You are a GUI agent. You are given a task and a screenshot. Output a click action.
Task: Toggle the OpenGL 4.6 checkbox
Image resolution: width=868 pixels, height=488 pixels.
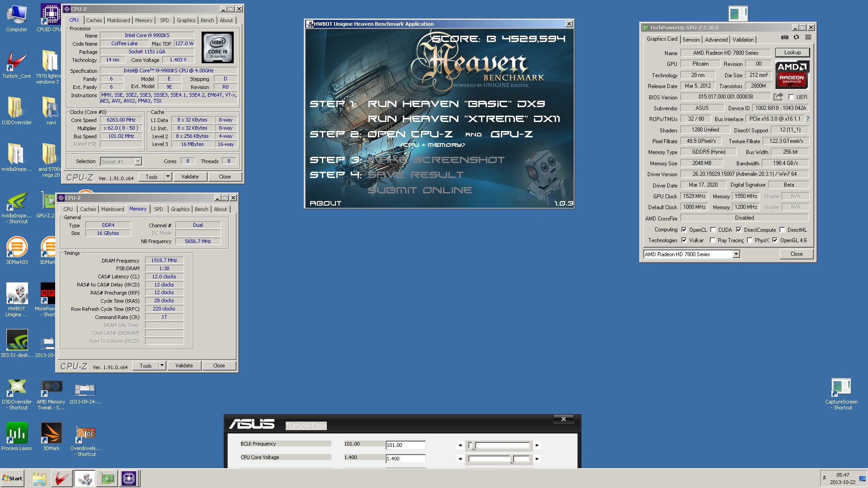[775, 240]
